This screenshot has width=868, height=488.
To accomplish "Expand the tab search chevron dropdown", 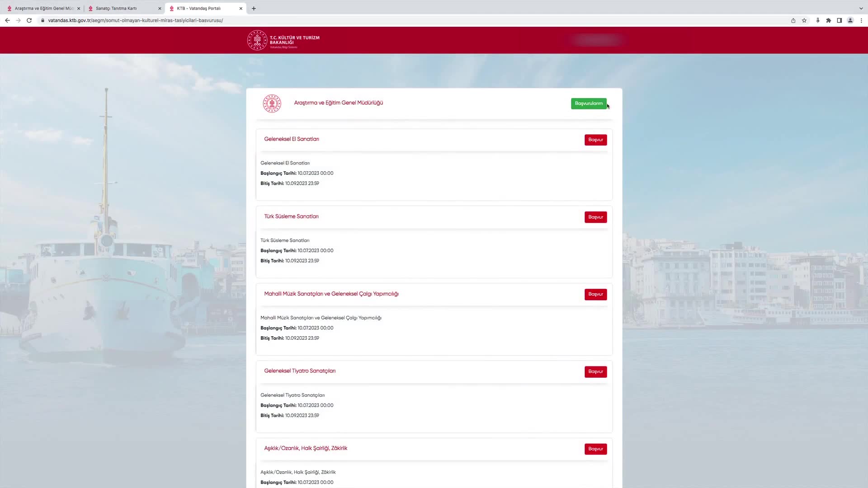I will (x=861, y=8).
